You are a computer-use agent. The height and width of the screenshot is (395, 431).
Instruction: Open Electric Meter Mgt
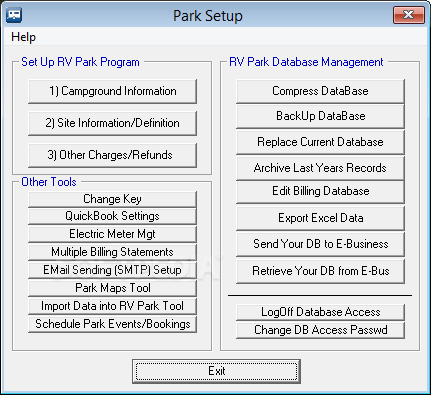113,234
